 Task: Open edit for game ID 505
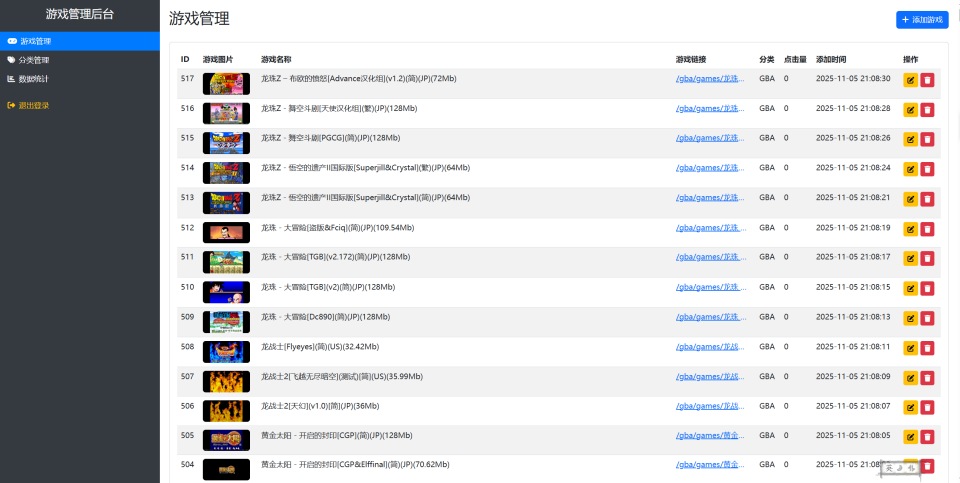[x=910, y=438]
